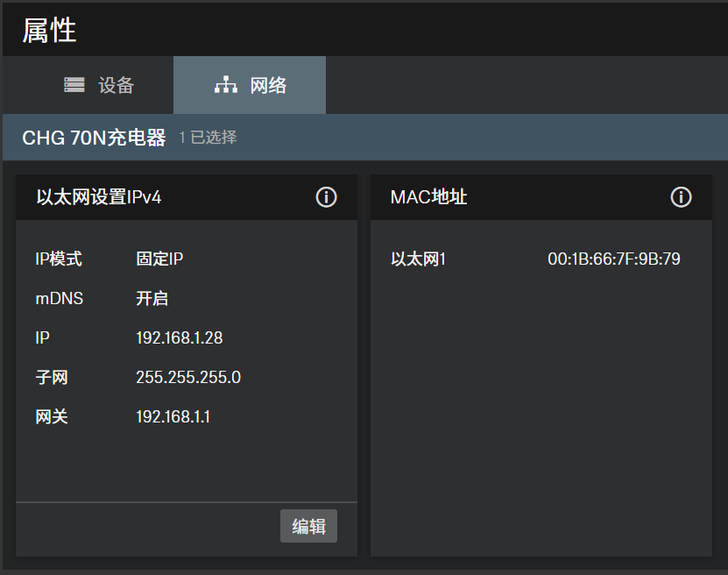Click the IP模式 field label
Viewport: 728px width, 575px height.
pyautogui.click(x=58, y=259)
